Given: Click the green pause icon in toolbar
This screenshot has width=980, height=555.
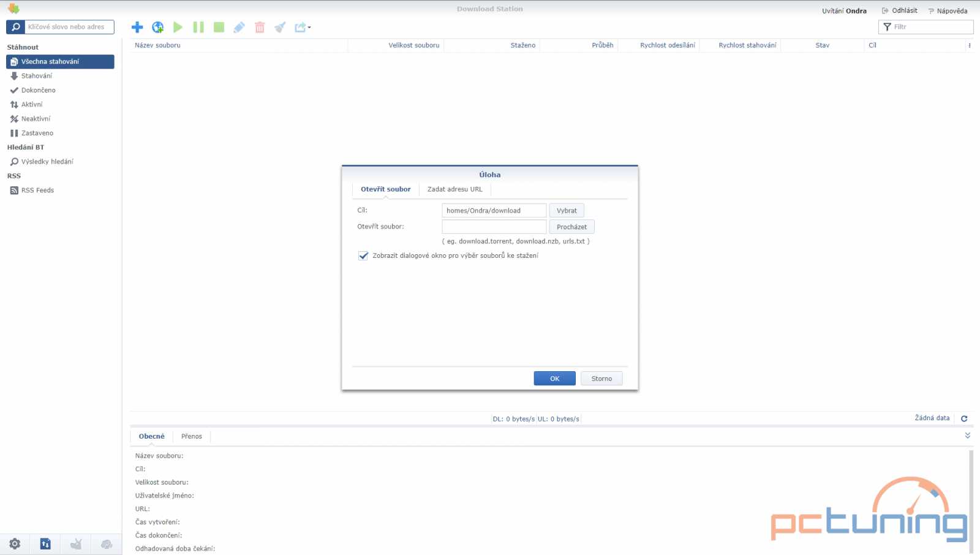Looking at the screenshot, I should click(198, 27).
